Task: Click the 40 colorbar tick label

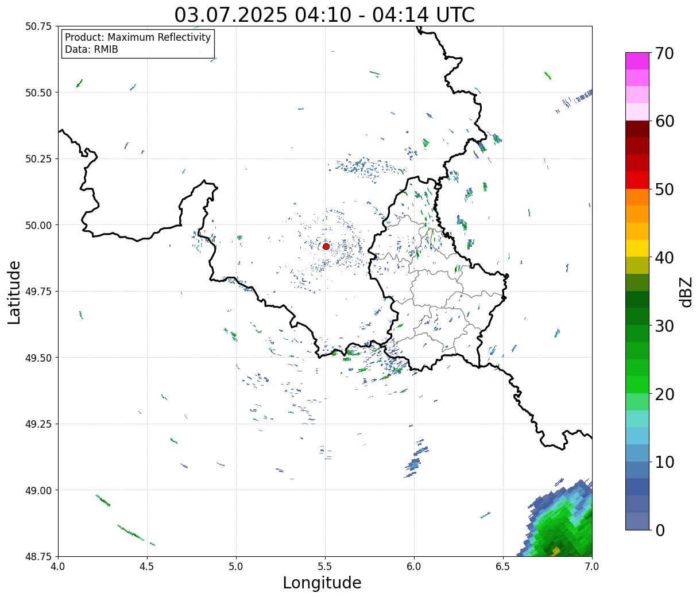Action: (x=664, y=258)
